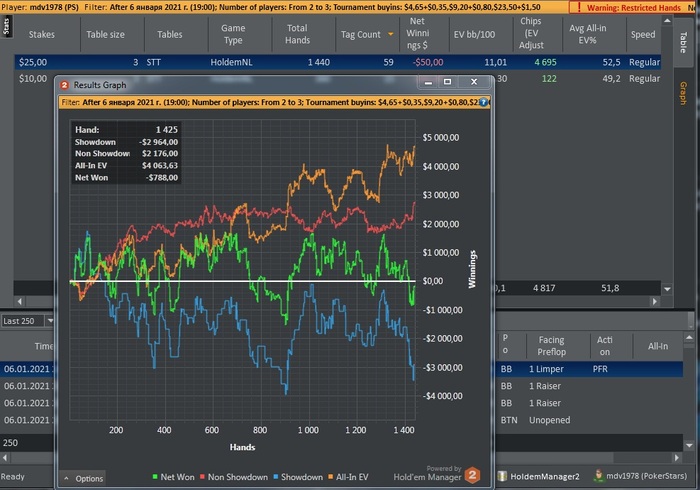Viewport: 700px width, 490px height.
Task: Sort hands by the Action column
Action: [x=604, y=346]
